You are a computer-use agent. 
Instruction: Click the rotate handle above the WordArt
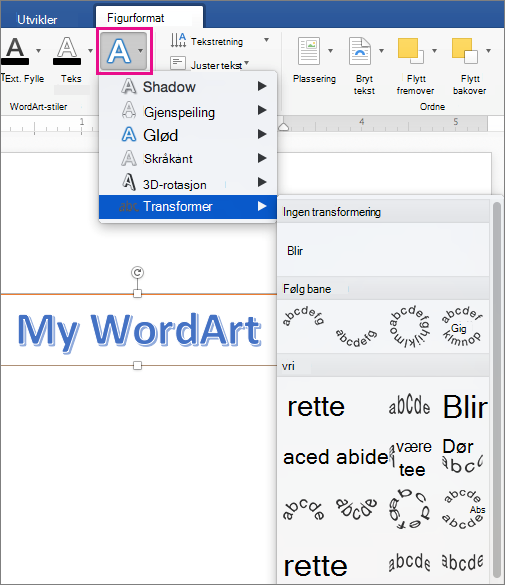tap(138, 272)
